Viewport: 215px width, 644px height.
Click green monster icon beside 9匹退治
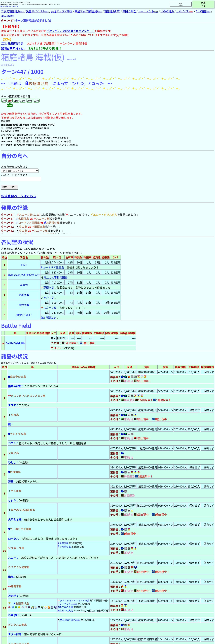(122, 419)
